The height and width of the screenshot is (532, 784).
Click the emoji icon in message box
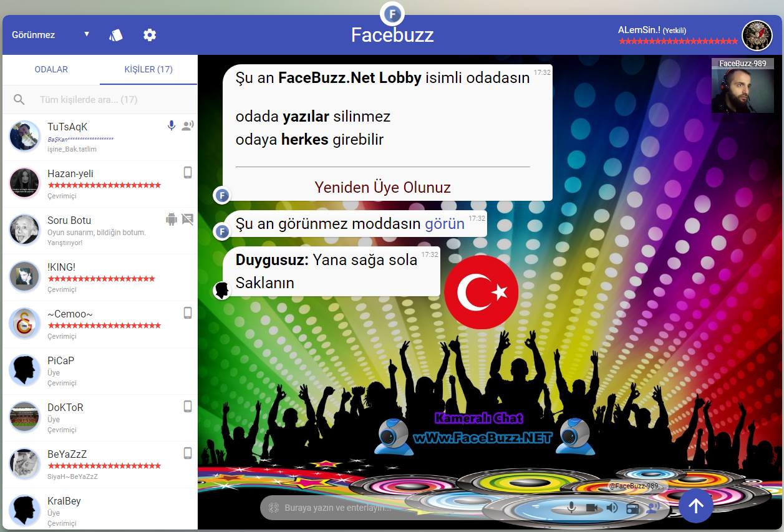pos(273,508)
